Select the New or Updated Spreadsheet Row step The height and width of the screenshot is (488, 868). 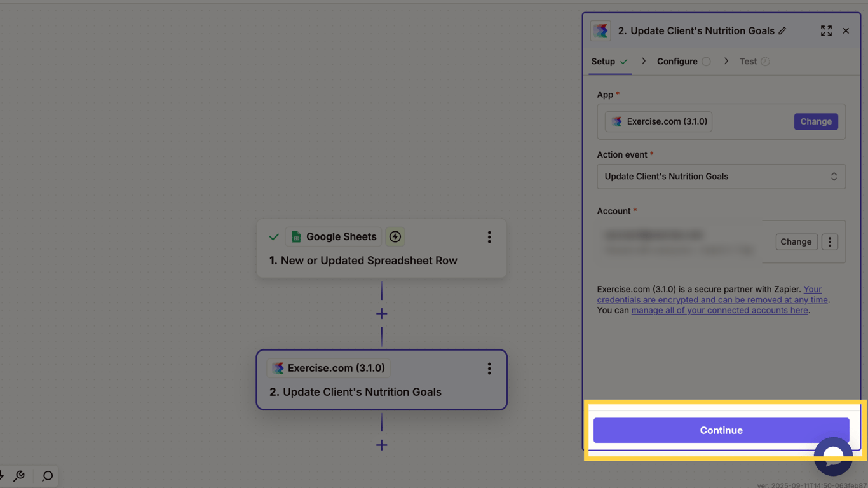[381, 248]
